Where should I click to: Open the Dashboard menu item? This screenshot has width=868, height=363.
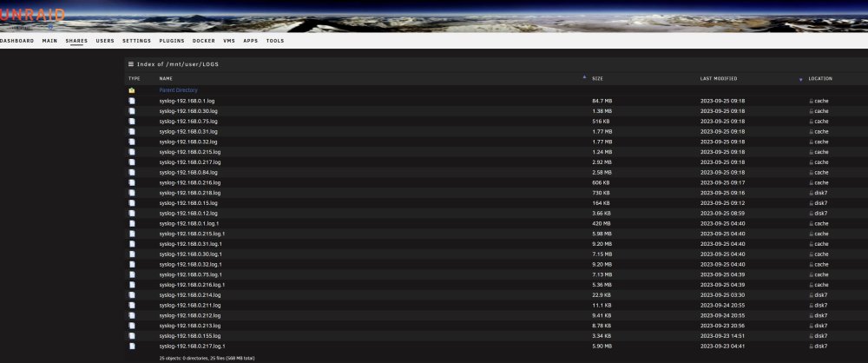pos(16,41)
